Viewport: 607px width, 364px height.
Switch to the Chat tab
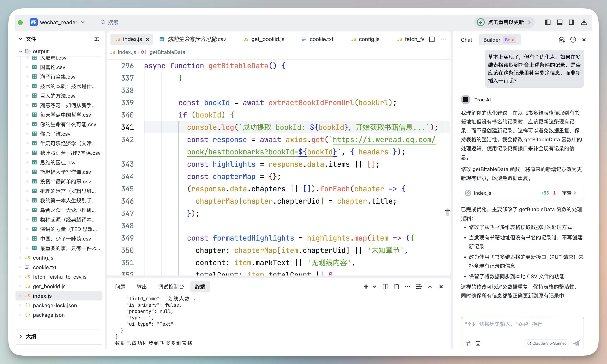[x=466, y=40]
